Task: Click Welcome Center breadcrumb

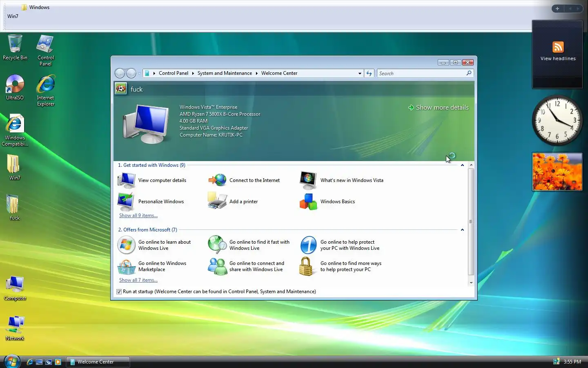Action: (279, 73)
